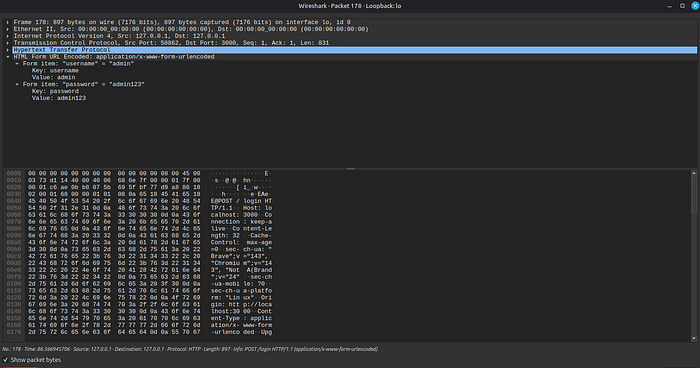Click ASCII text 'Control: max-age'
The width and height of the screenshot is (700, 368).
click(x=242, y=243)
